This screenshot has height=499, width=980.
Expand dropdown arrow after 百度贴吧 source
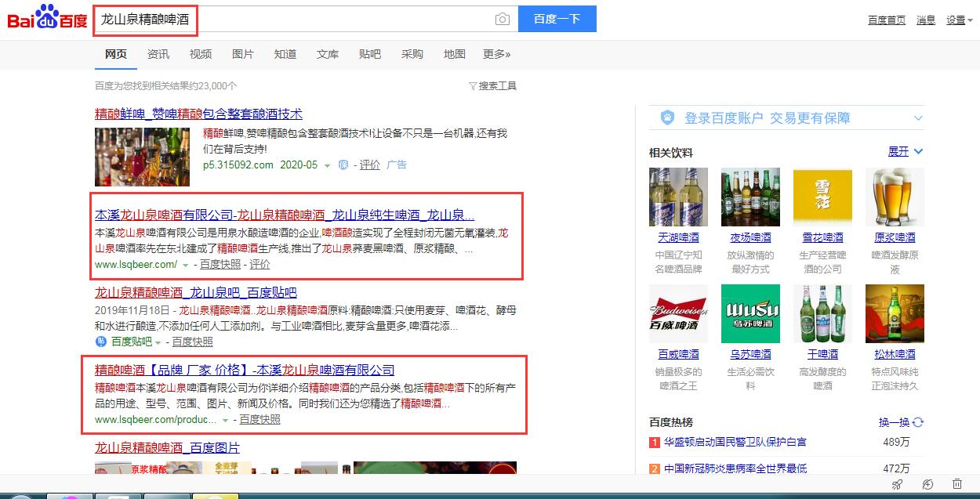158,342
